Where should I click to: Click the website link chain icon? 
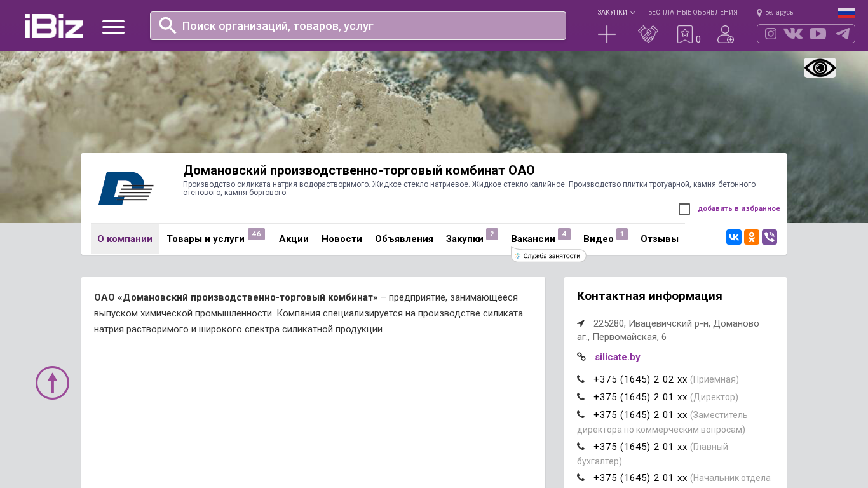[x=581, y=356]
